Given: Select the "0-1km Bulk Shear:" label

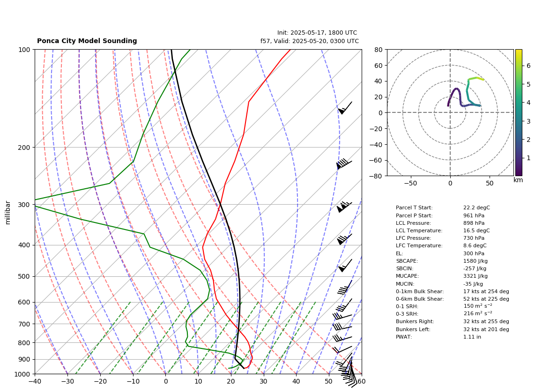Looking at the screenshot, I should point(420,291).
